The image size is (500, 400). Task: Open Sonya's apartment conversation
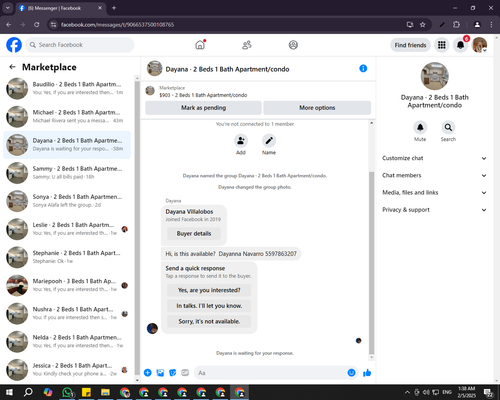tap(67, 201)
